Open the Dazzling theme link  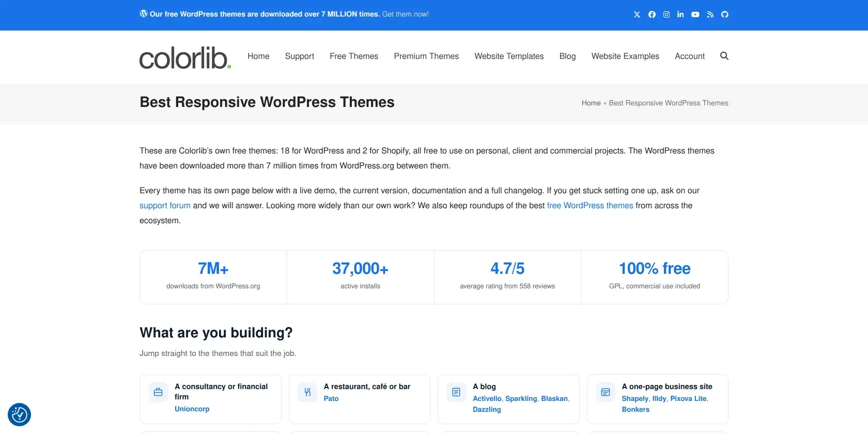tap(487, 409)
